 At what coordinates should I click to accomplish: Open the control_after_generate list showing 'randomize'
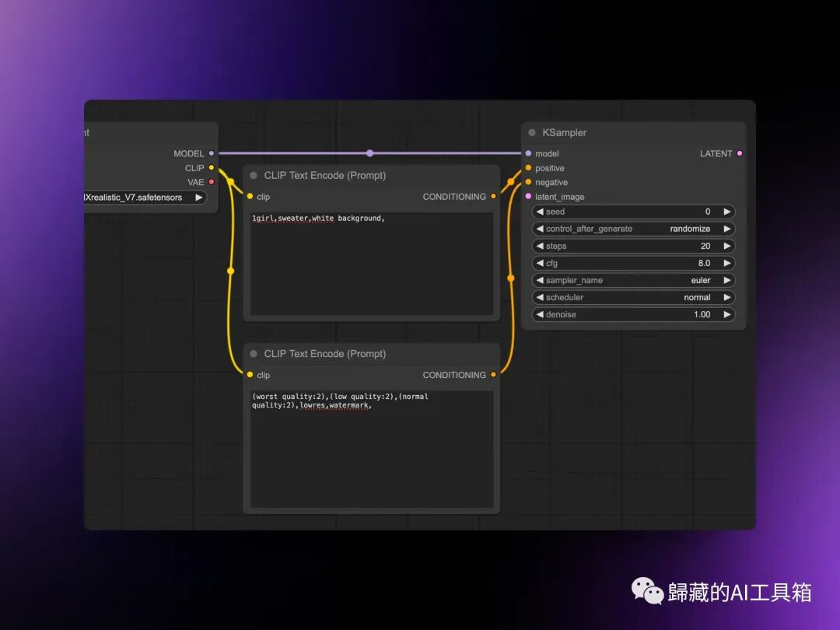tap(633, 229)
